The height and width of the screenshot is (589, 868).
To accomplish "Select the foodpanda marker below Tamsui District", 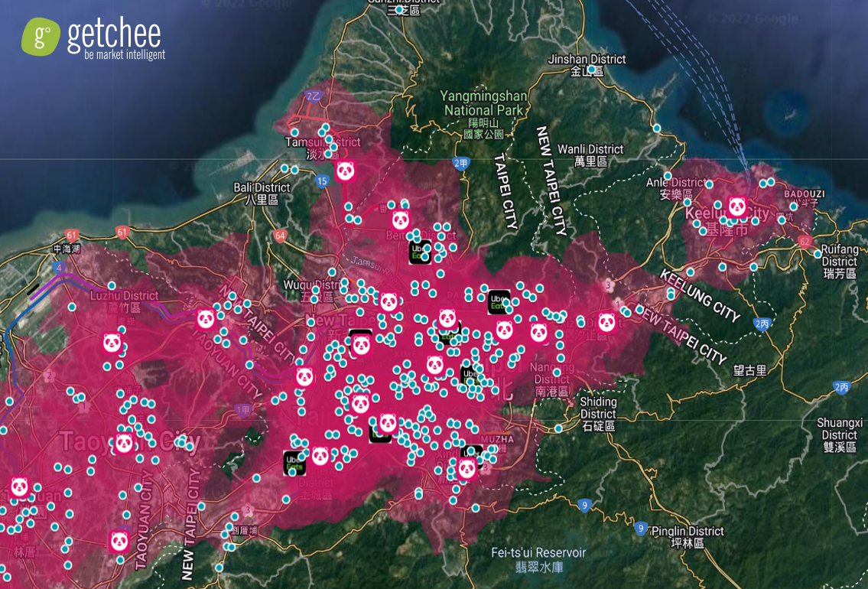I will (x=345, y=171).
